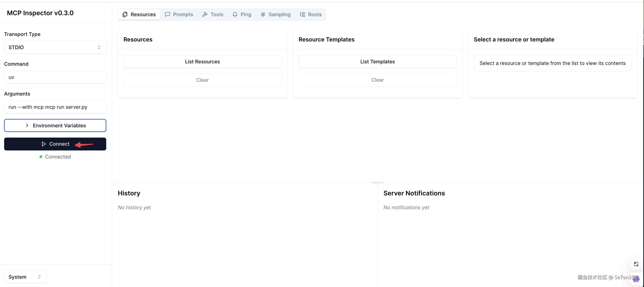Click the Command input field containing uv
Image resolution: width=644 pixels, height=287 pixels.
55,77
